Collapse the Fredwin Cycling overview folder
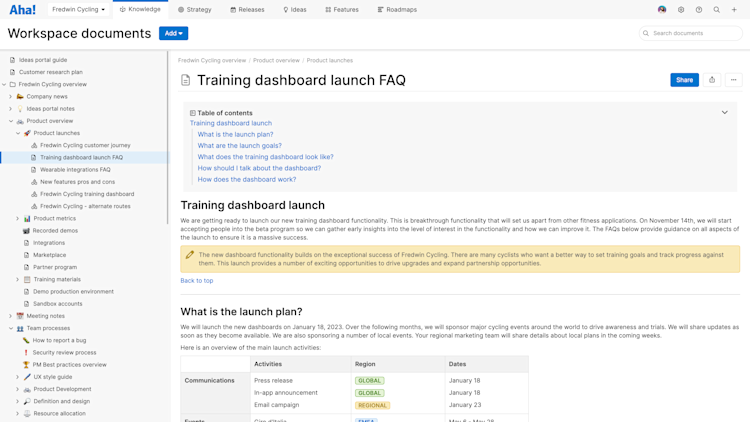The image size is (750, 422). (x=4, y=84)
